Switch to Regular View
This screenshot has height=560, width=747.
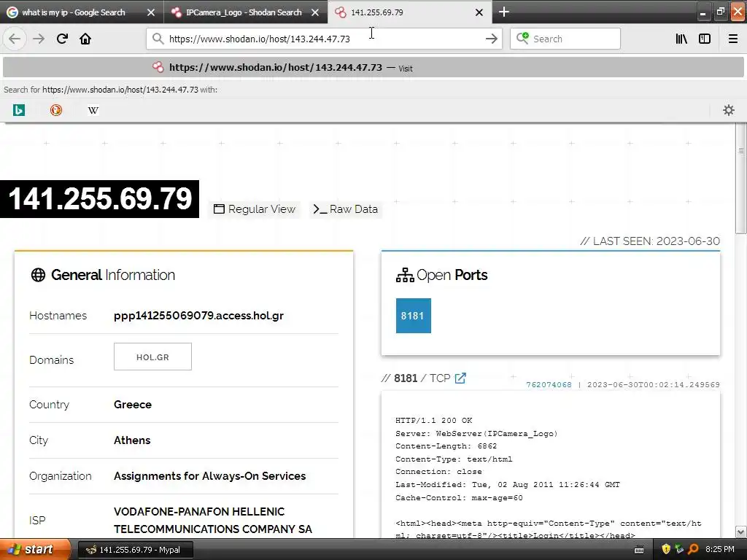pyautogui.click(x=255, y=209)
